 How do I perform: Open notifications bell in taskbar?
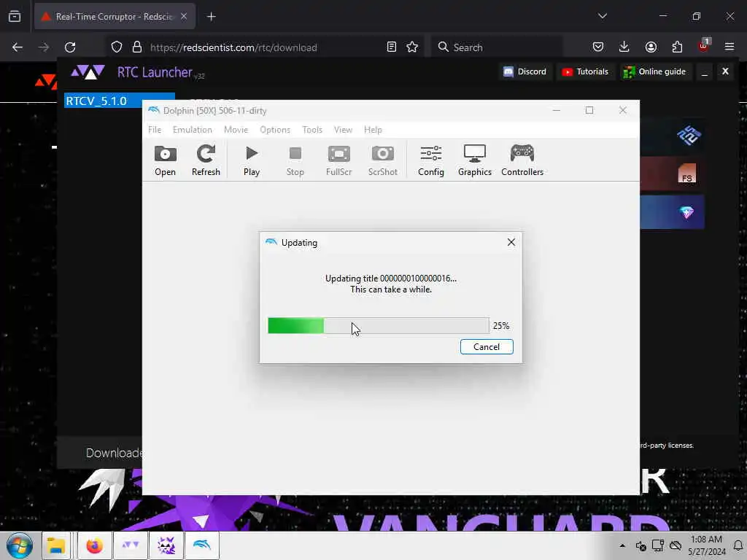(x=738, y=545)
